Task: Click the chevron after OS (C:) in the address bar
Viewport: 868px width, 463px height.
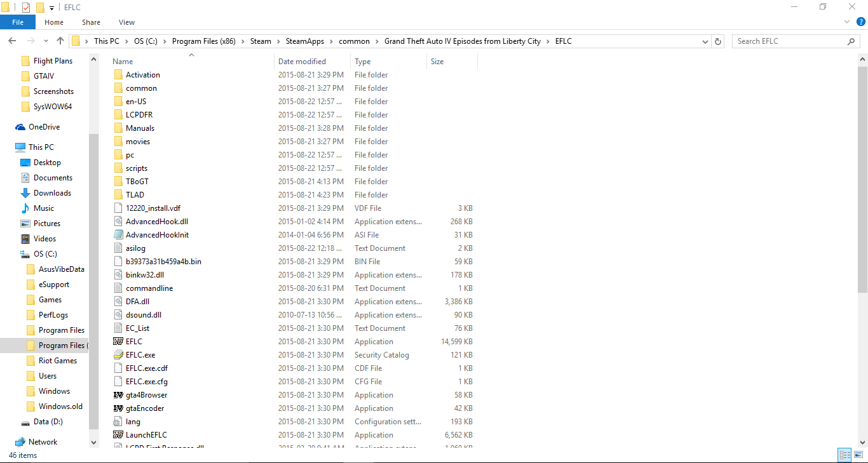Action: [x=165, y=41]
